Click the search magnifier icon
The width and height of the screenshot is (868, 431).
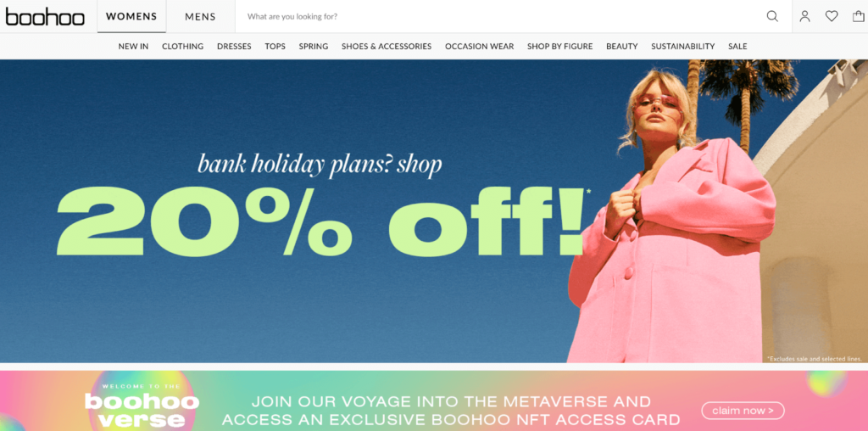click(x=772, y=17)
